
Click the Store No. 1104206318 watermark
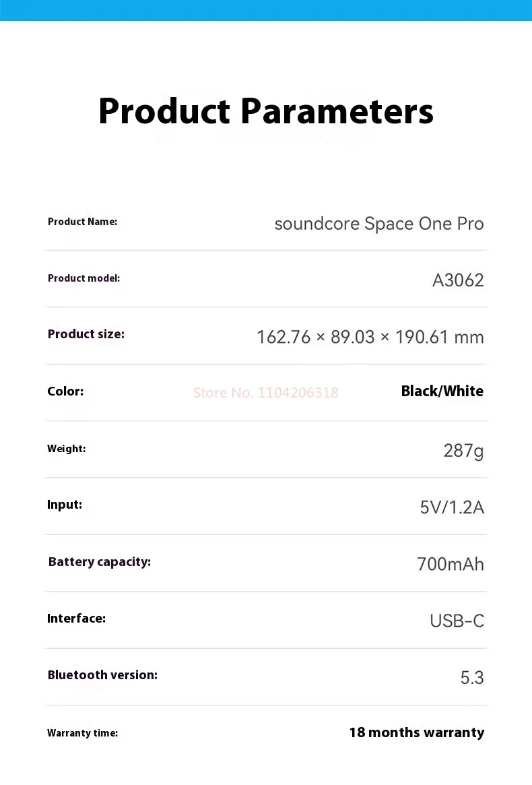pos(266,392)
